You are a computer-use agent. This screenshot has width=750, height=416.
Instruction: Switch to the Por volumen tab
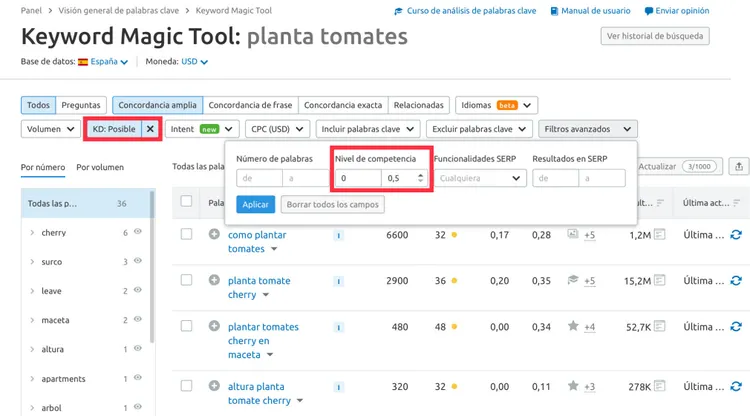coord(100,167)
